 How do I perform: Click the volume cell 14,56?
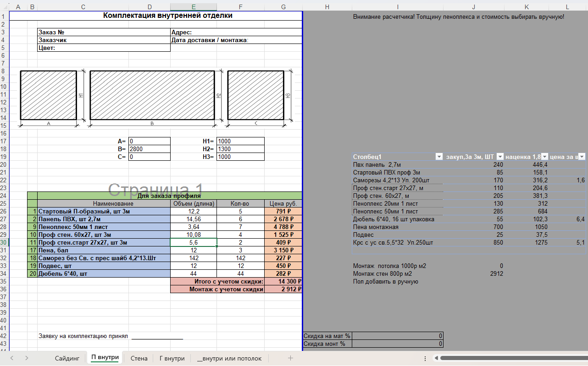(194, 219)
